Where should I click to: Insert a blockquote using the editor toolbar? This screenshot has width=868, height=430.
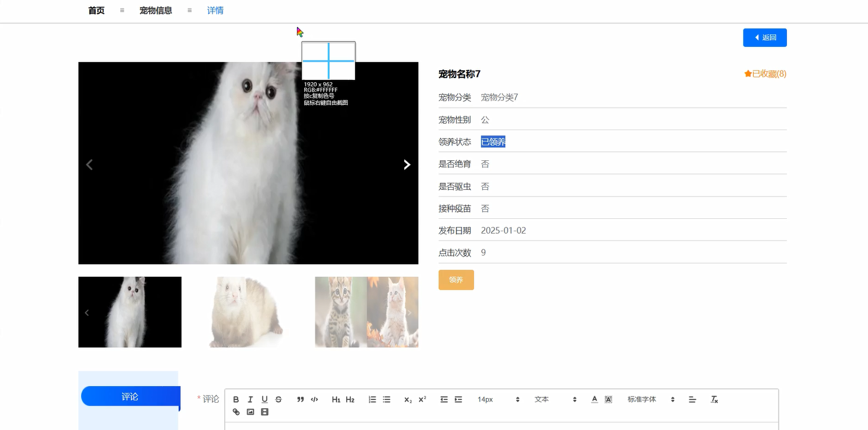[x=300, y=399]
